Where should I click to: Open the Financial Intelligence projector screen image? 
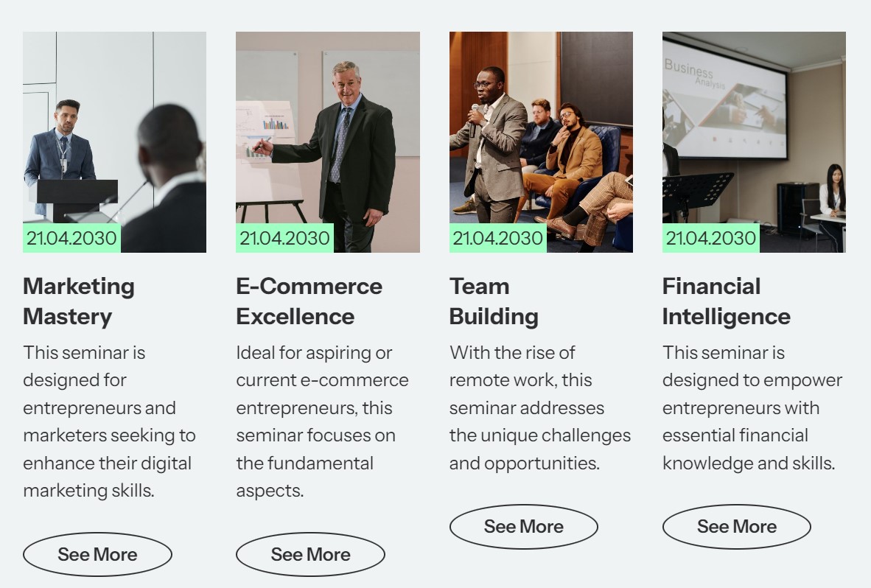coord(754,133)
